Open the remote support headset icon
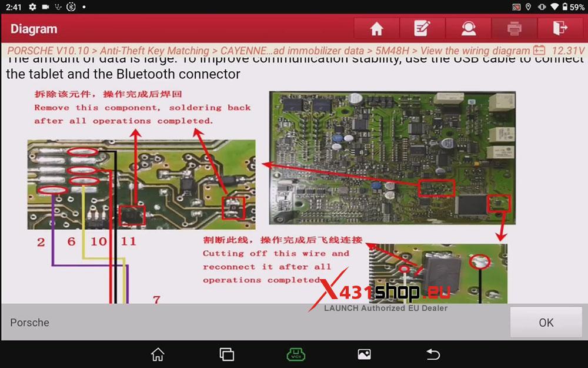The image size is (588, 368). (x=469, y=28)
